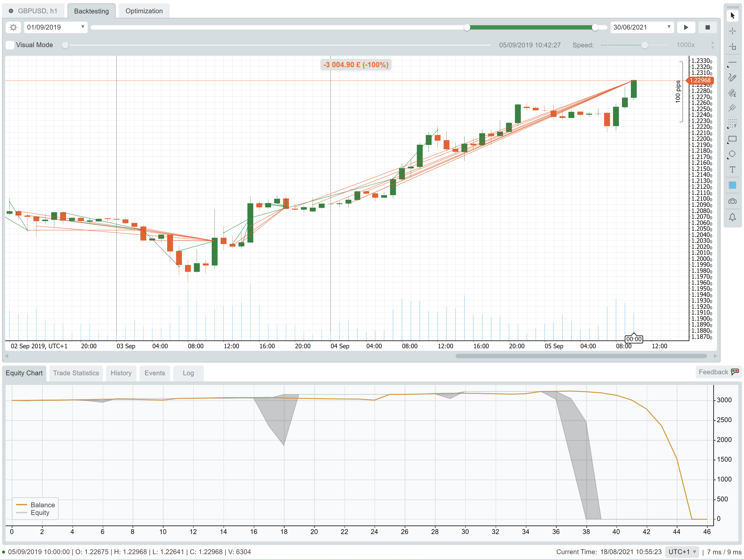Show the Equity Chart tab
This screenshot has width=744, height=560.
24,373
